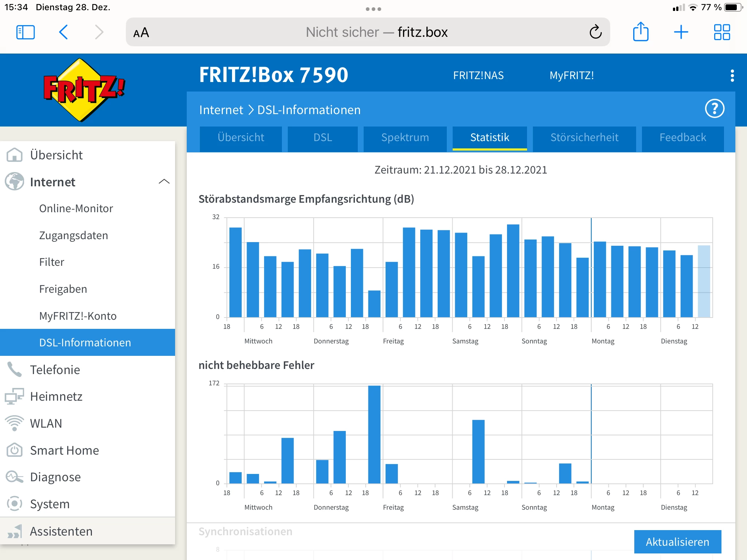Viewport: 747px width, 560px height.
Task: Click the tallest bar in Fehler chart
Action: (374, 434)
